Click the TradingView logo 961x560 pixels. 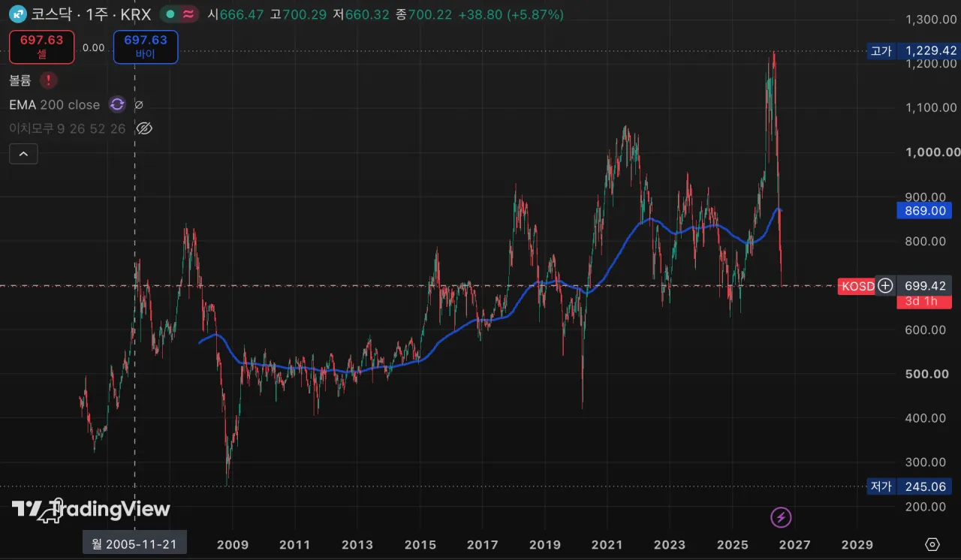tap(91, 510)
